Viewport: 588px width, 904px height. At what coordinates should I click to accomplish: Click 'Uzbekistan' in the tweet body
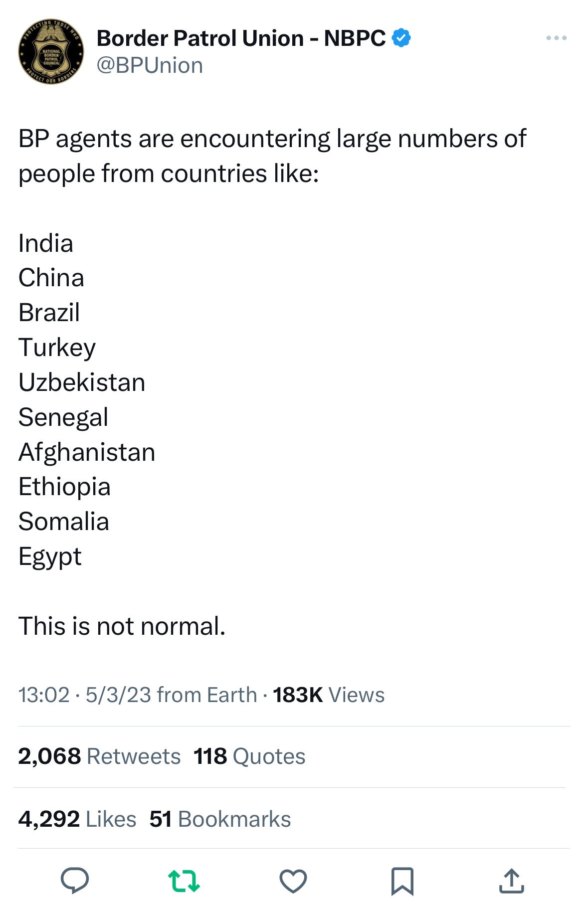click(x=82, y=382)
